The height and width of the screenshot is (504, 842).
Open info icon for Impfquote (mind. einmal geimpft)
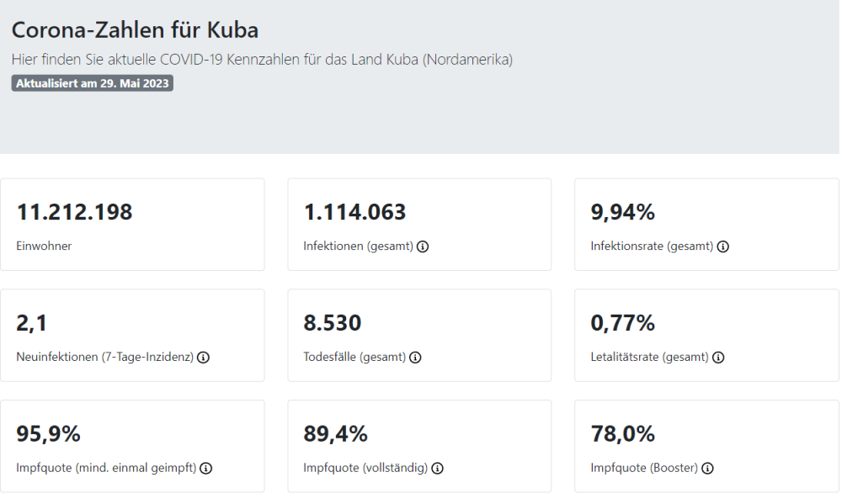tap(205, 469)
